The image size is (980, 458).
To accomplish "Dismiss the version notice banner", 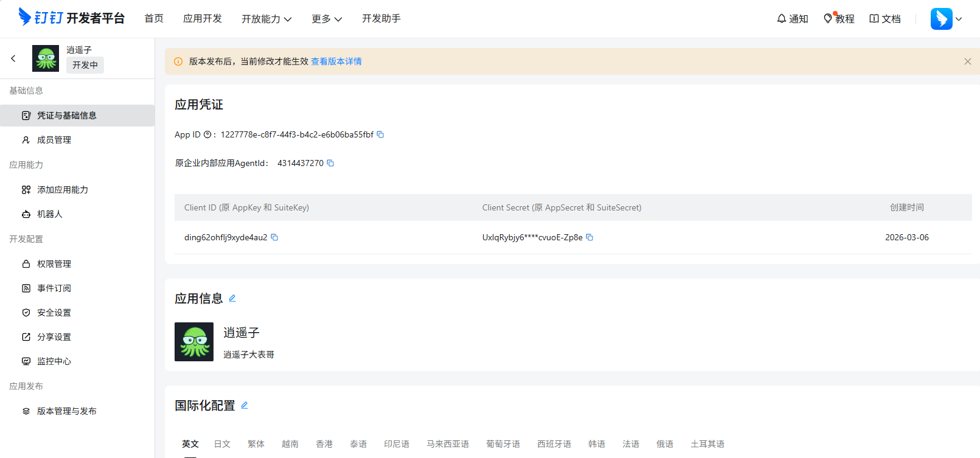I will (967, 61).
